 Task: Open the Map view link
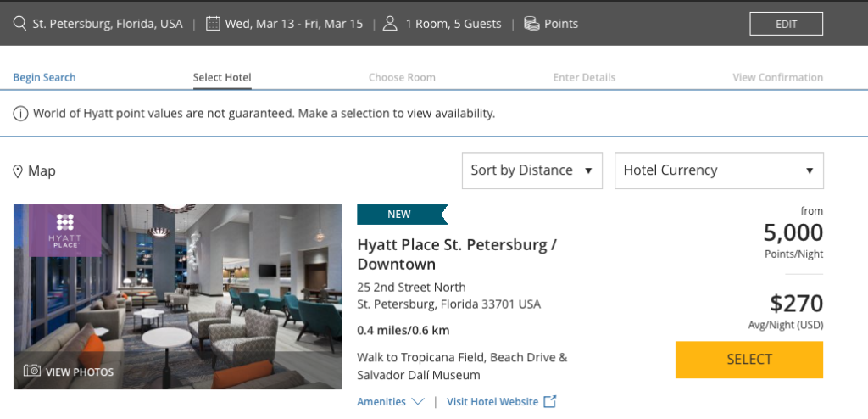click(x=34, y=171)
